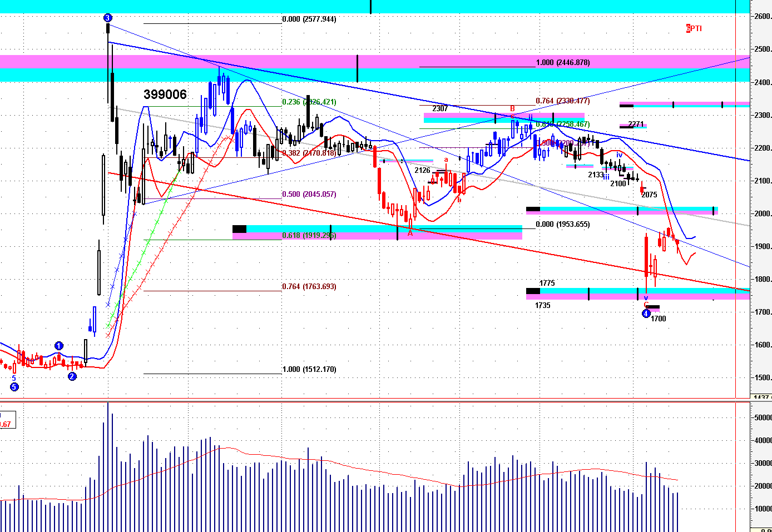Select the 2100 annotation beside the candles

point(618,183)
